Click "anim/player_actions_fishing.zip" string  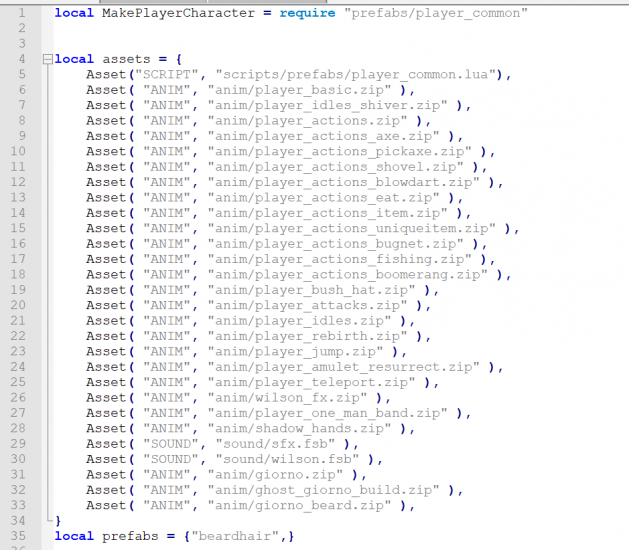click(339, 259)
